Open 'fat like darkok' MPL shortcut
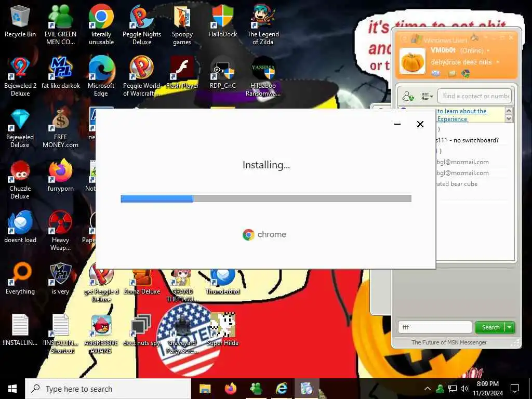The height and width of the screenshot is (399, 532). (61, 73)
